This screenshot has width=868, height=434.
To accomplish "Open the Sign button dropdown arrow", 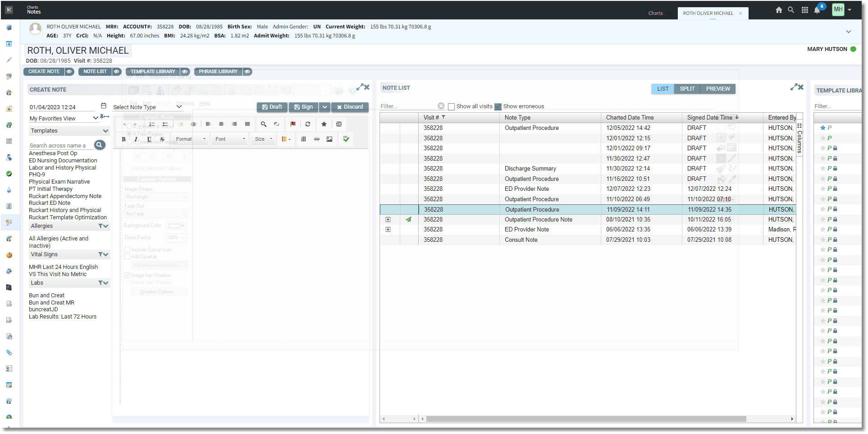I will tap(324, 107).
